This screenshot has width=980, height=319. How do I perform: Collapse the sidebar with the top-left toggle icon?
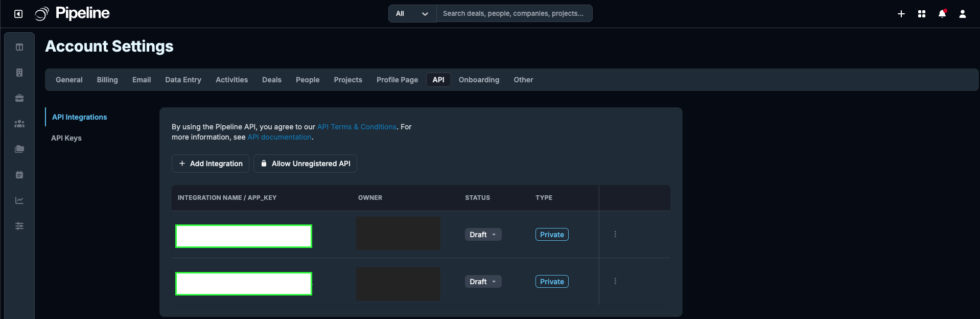tap(18, 14)
